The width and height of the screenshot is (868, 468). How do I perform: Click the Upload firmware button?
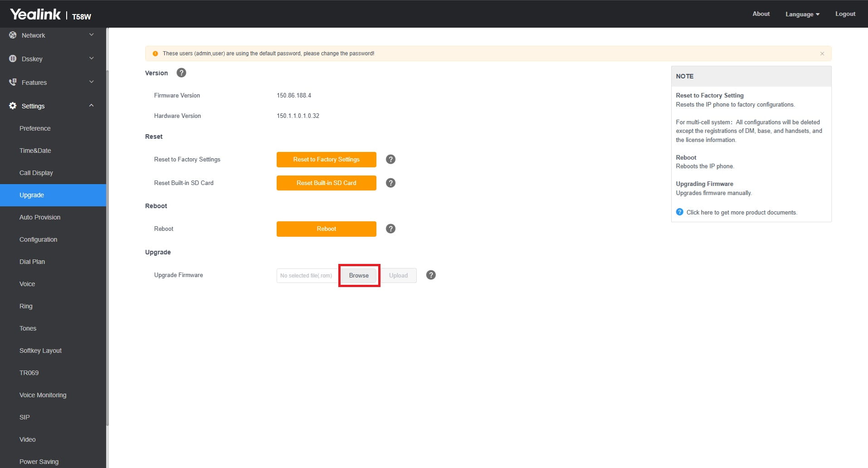398,275
